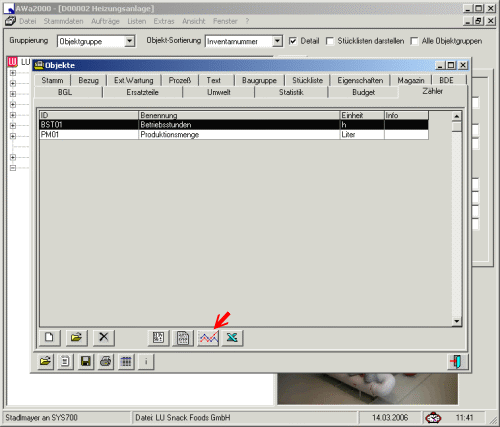Click the list scrollbar down arrow
Viewport: 500px width, 427px height.
point(456,321)
